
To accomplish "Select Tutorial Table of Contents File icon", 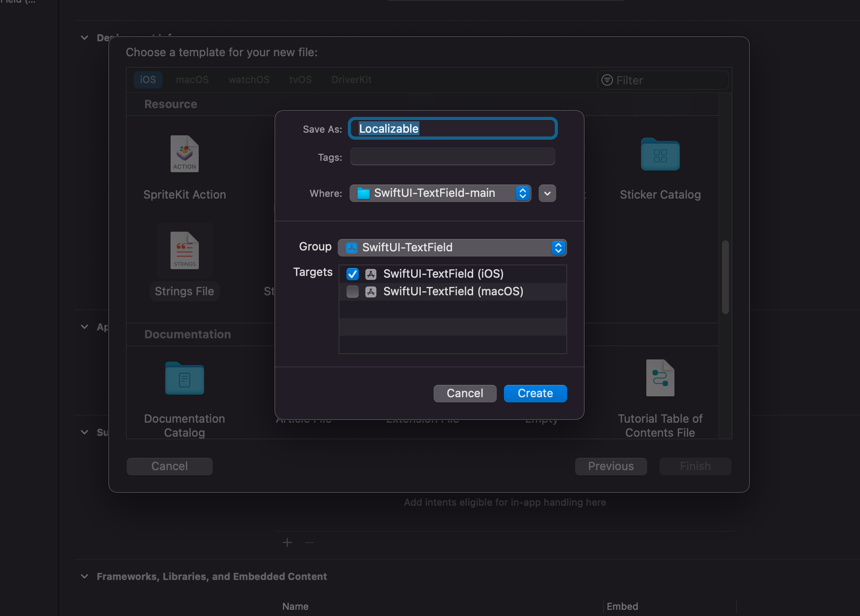I will [660, 378].
